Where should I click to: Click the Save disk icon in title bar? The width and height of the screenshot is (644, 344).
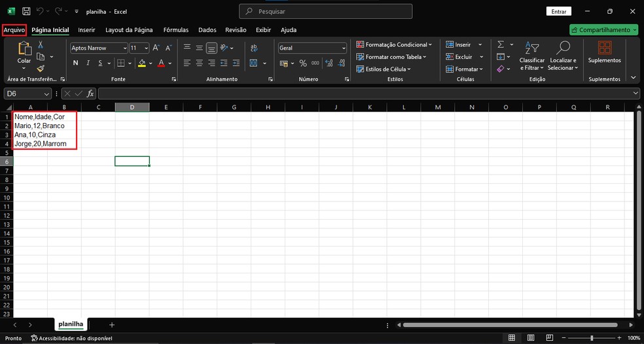pos(26,12)
